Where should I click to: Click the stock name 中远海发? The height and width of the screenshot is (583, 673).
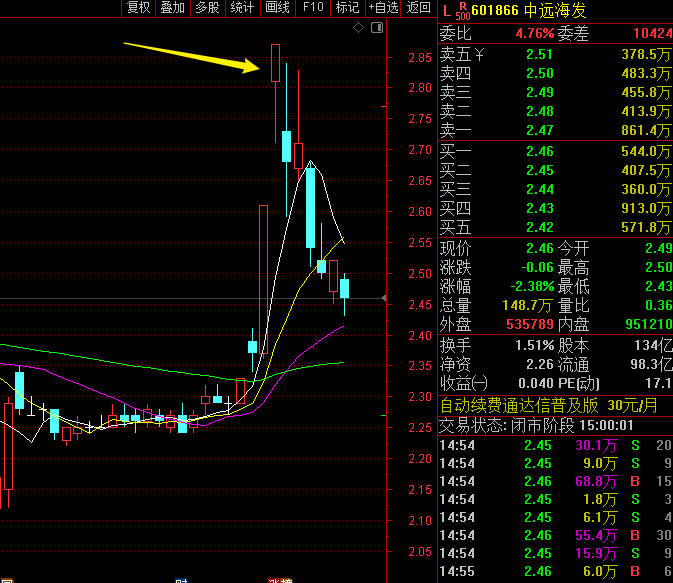[556, 10]
